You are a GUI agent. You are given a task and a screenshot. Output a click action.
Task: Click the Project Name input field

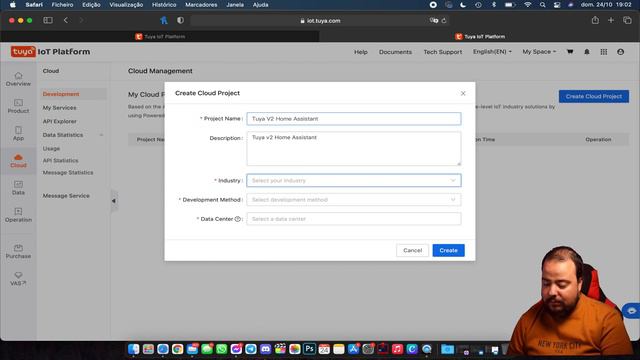pos(354,119)
